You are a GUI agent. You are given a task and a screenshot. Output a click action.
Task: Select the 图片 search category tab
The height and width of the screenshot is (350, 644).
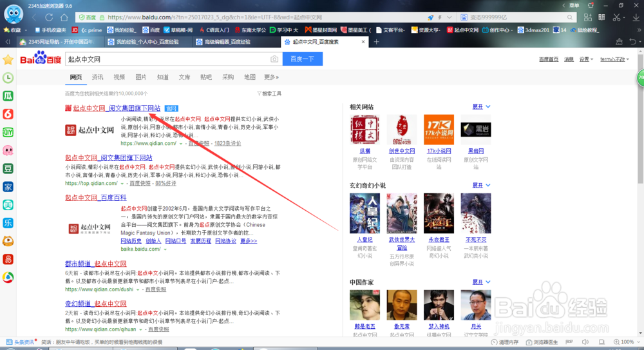[x=141, y=77]
